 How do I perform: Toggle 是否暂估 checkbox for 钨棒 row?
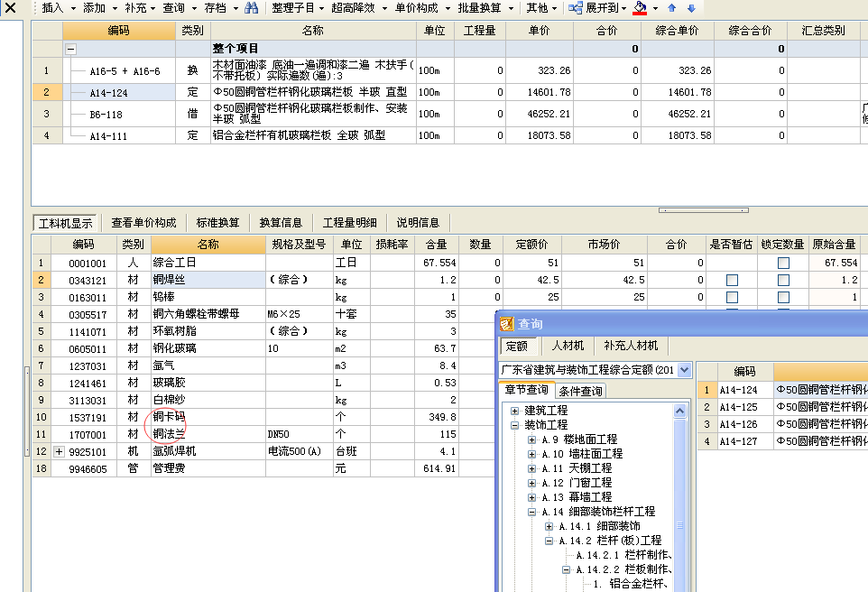(732, 298)
